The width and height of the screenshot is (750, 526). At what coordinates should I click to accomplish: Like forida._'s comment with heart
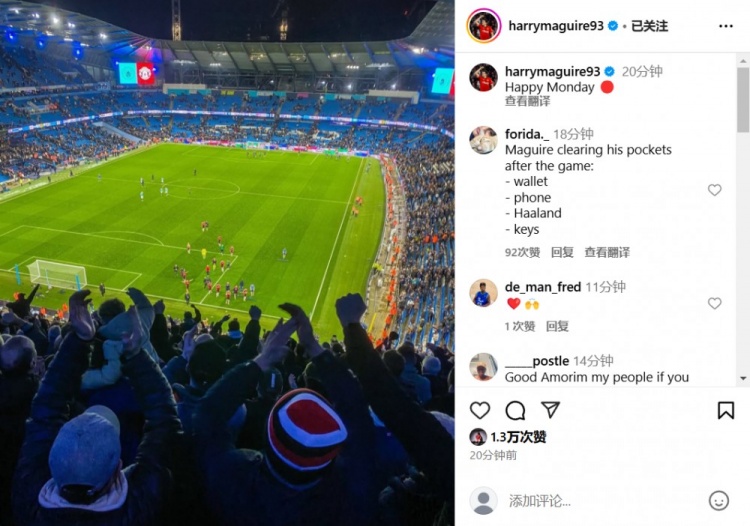[715, 190]
